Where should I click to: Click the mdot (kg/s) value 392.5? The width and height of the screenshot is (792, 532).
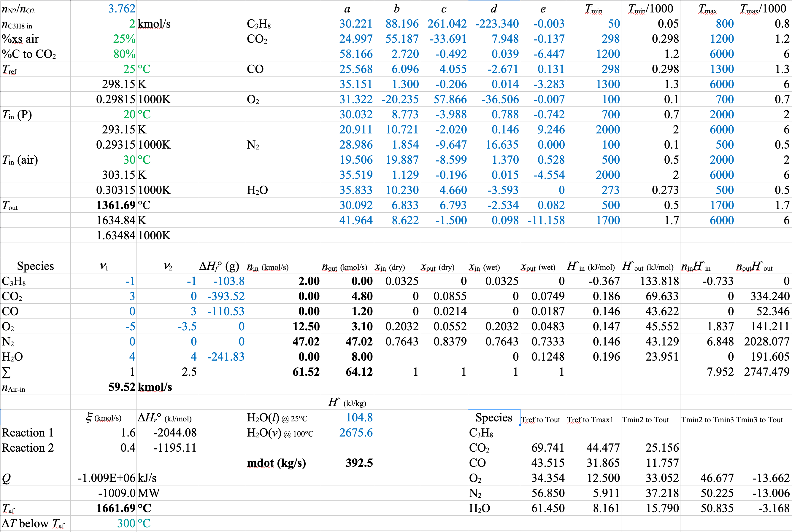click(359, 463)
